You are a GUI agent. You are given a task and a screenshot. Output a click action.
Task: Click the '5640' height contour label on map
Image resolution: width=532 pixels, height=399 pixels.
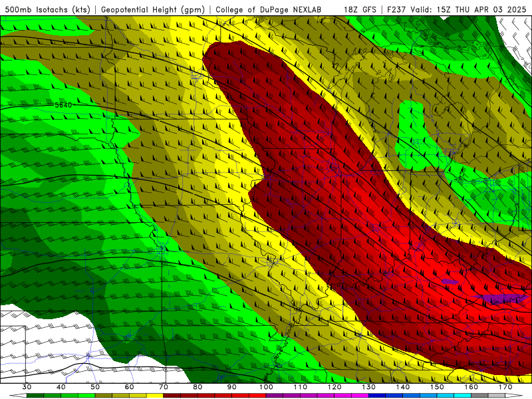point(63,105)
